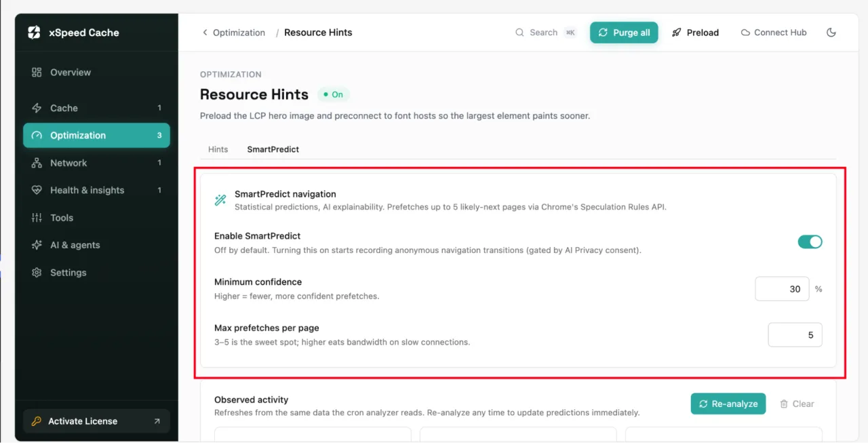This screenshot has width=868, height=443.
Task: Click the arrow icon on Activate License
Action: point(157,421)
